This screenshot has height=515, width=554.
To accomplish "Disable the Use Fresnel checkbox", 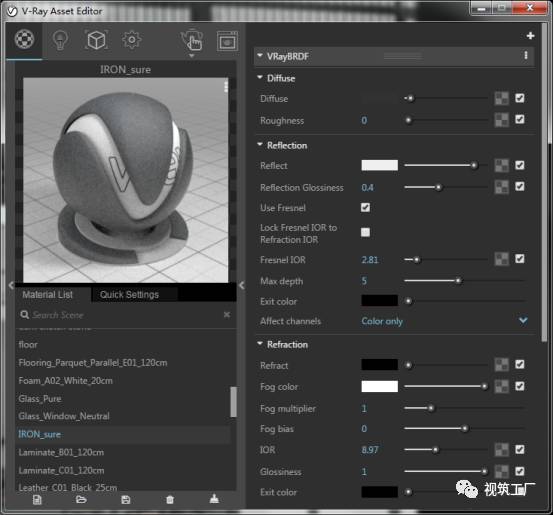I will coord(365,207).
